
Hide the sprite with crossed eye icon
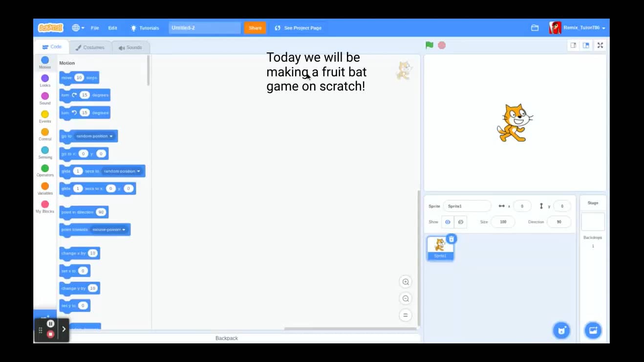point(460,222)
